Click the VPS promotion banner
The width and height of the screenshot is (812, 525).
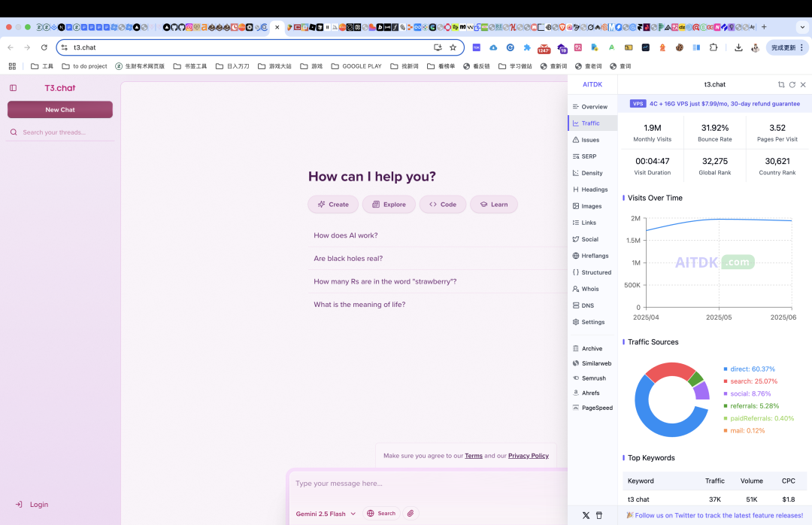(x=715, y=104)
